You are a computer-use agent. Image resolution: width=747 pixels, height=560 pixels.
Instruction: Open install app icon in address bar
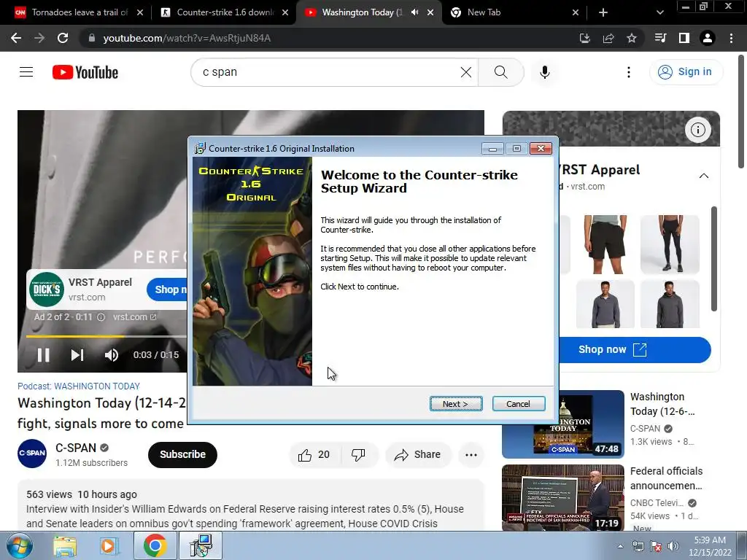(584, 38)
